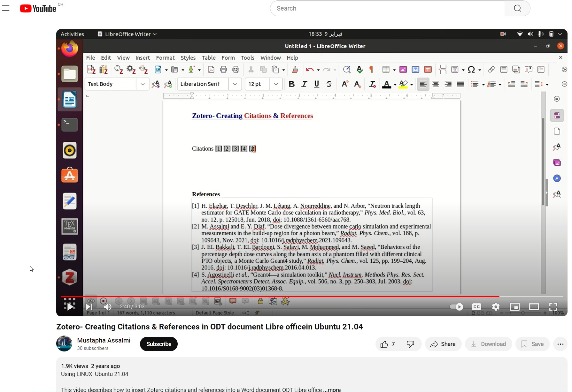Expand insert table dropdown arrow
The image size is (572, 392).
click(x=394, y=70)
